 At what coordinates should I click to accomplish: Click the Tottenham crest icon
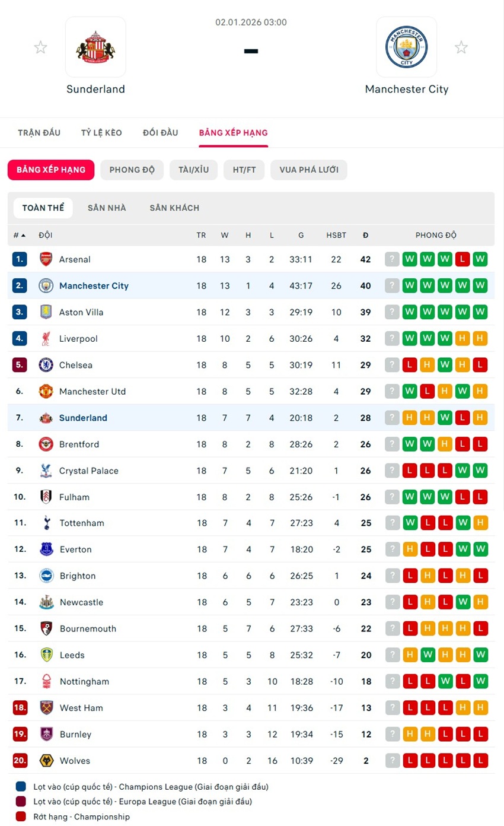(x=46, y=523)
